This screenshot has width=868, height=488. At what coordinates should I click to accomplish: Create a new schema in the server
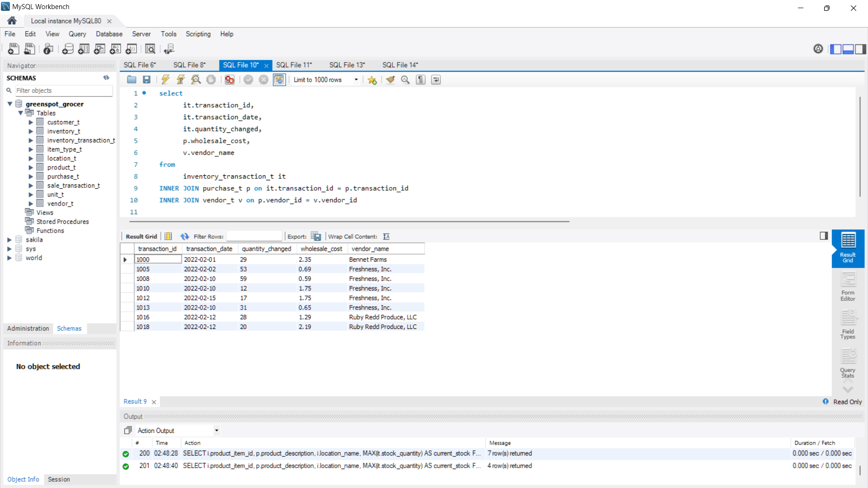tap(68, 49)
